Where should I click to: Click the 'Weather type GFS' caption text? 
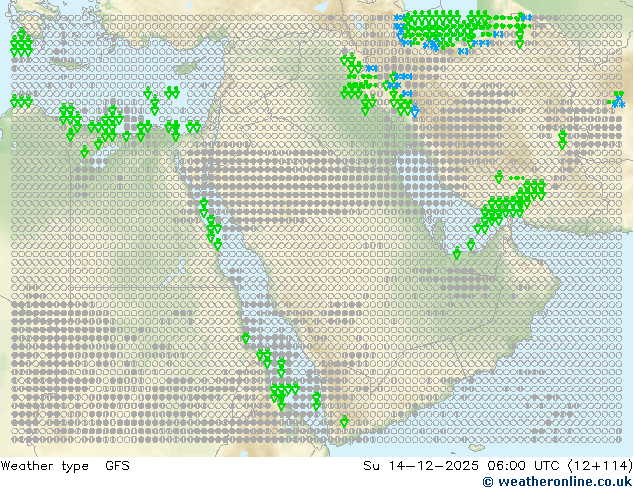point(65,466)
